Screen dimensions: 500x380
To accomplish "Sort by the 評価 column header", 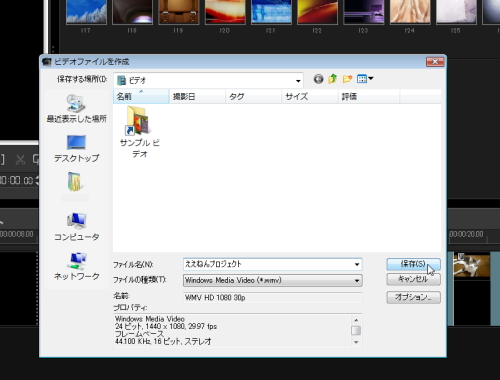I will tap(369, 97).
